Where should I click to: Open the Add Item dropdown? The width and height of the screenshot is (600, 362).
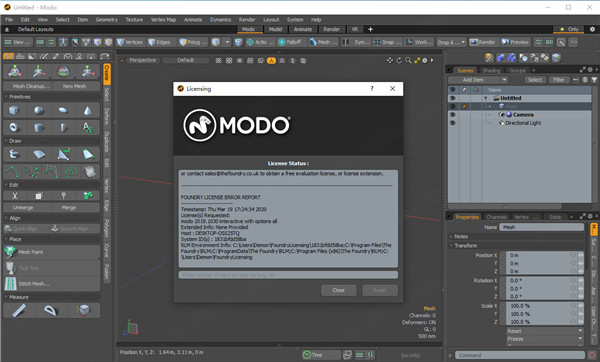478,80
